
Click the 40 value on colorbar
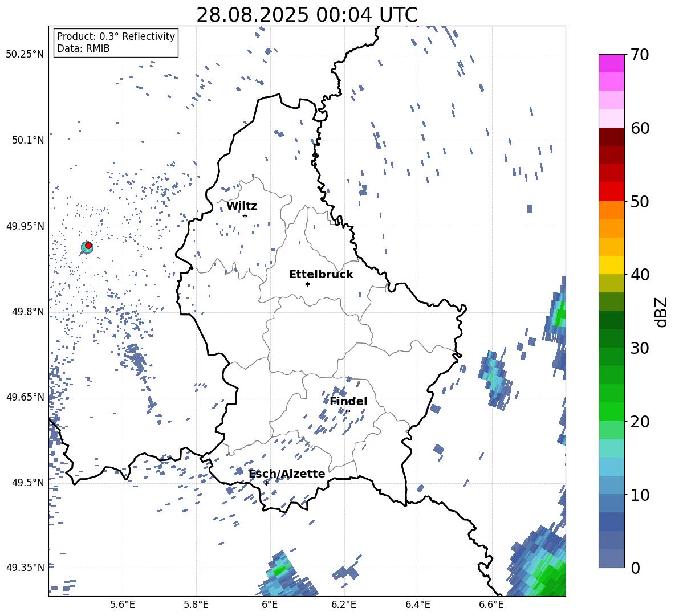pos(640,275)
